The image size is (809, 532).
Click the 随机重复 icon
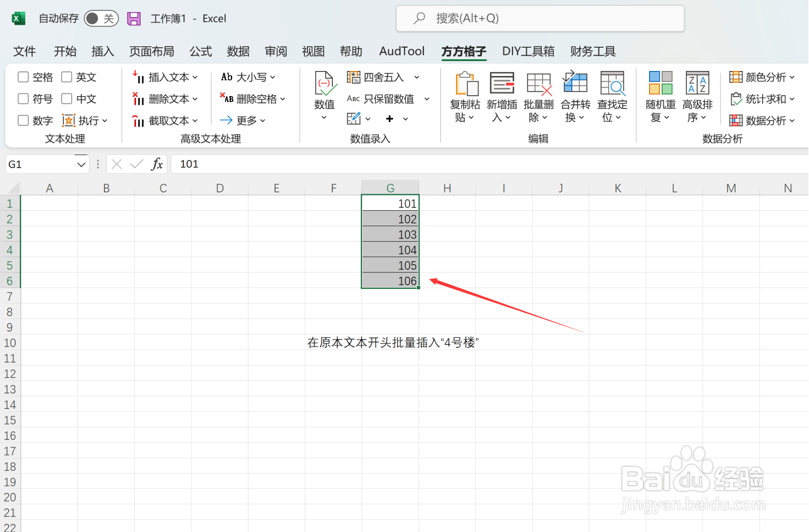pos(661,83)
